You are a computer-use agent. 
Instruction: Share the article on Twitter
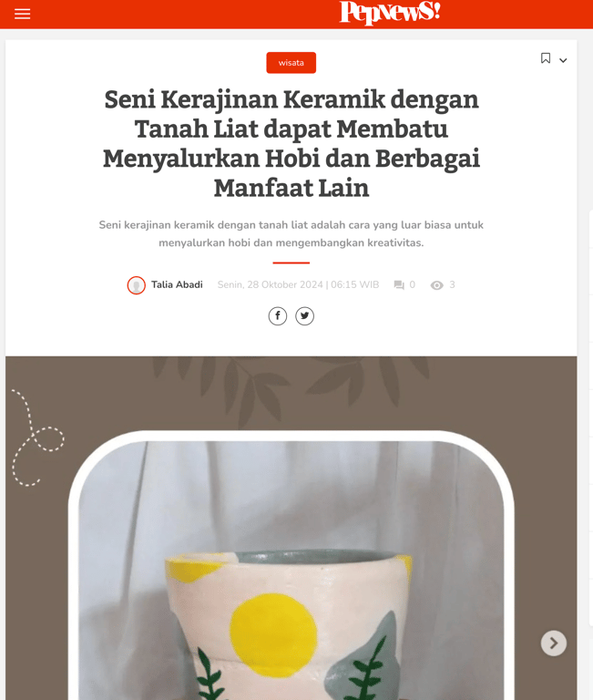point(305,316)
